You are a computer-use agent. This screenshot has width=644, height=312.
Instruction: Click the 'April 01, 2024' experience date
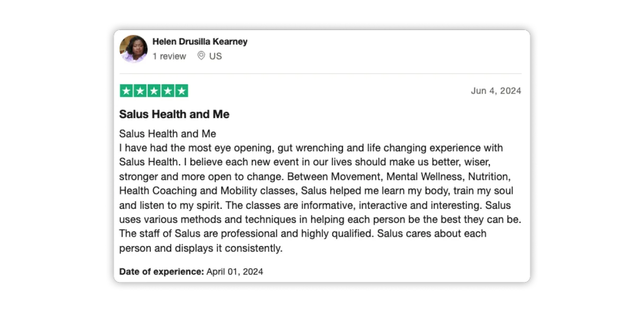[x=235, y=272]
